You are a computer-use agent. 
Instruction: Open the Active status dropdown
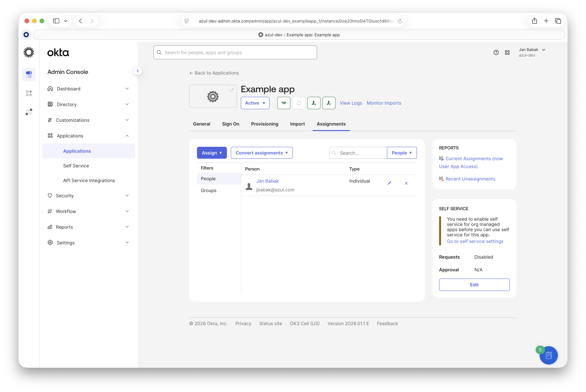255,103
